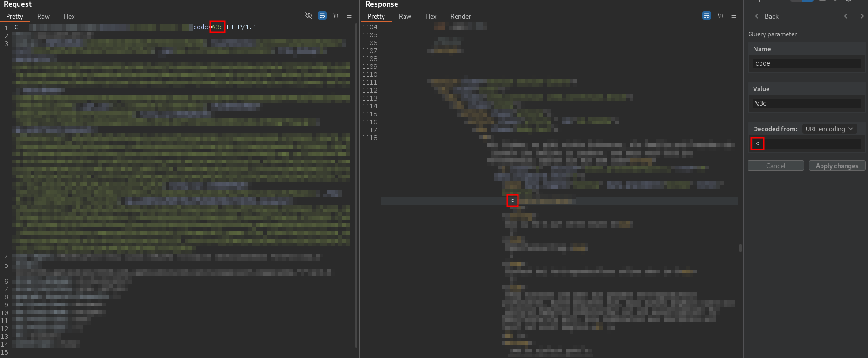The width and height of the screenshot is (868, 358).
Task: Click the reflected < character in response
Action: tap(512, 200)
